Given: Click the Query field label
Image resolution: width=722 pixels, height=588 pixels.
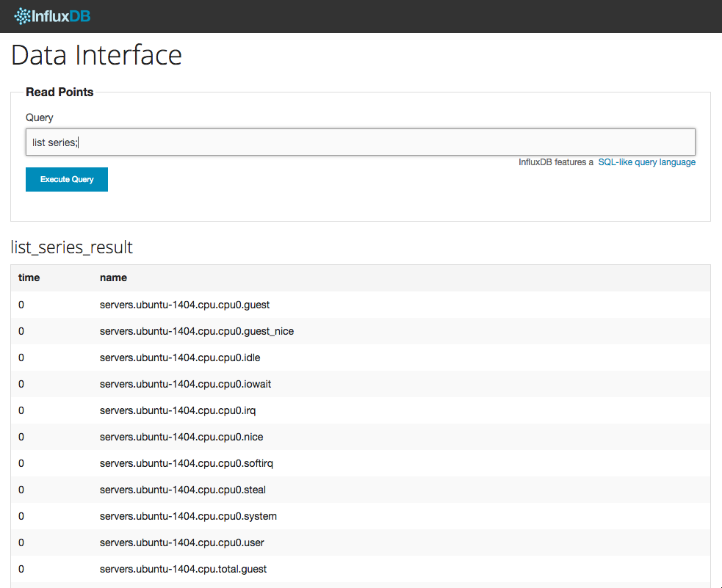Looking at the screenshot, I should (x=40, y=117).
